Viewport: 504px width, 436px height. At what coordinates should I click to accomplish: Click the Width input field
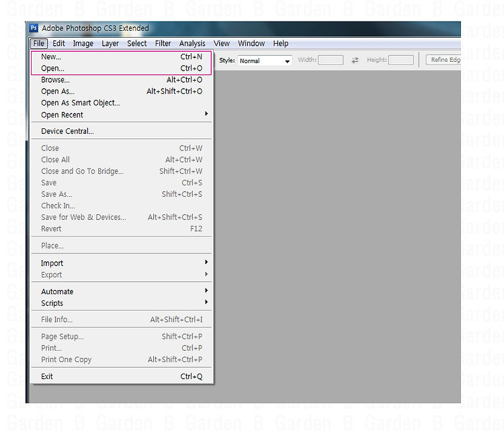coord(331,60)
